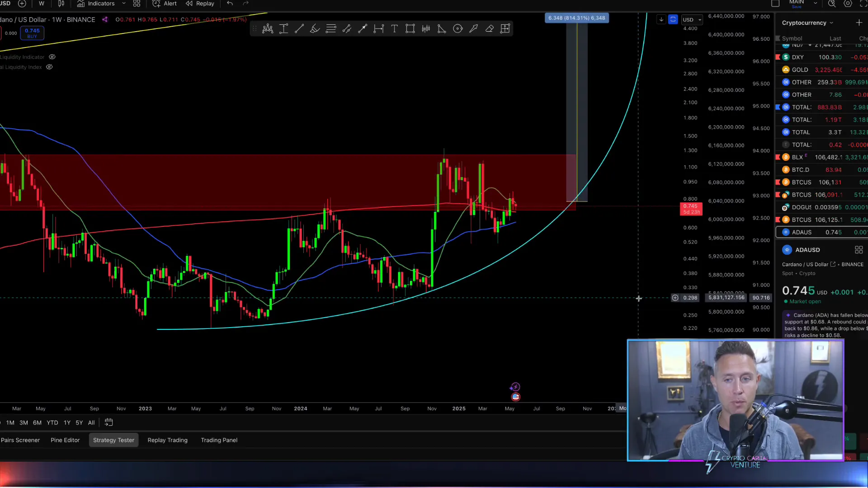Toggle flag on BLX watchlist row
Viewport: 868px width, 488px height.
[x=778, y=157]
